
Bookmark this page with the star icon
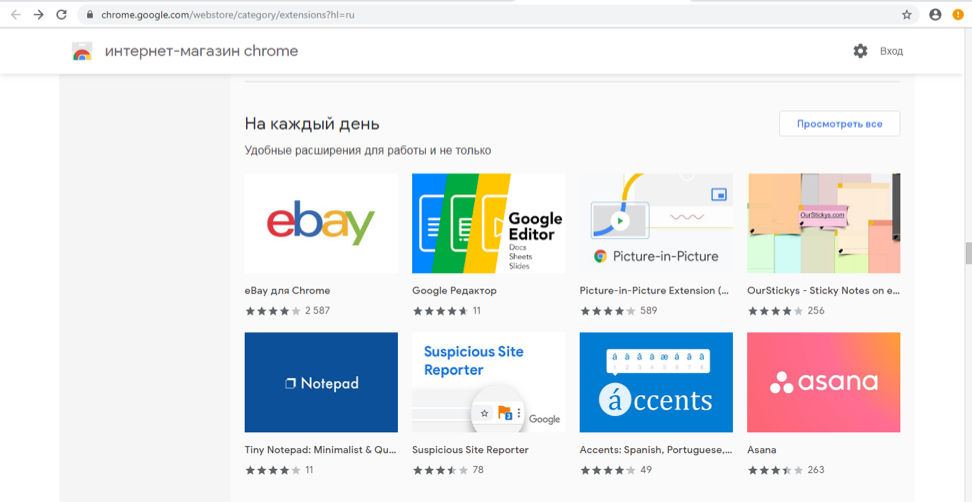pos(907,15)
